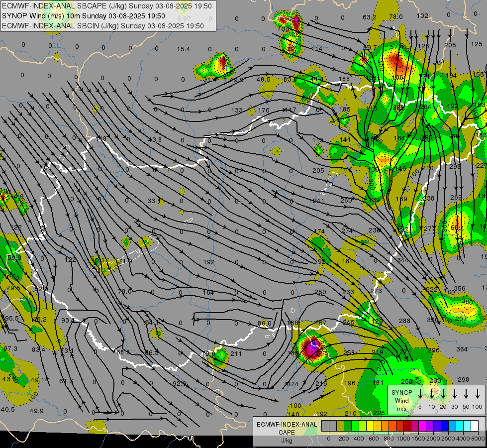Click the 133 CAPE value on the map
This screenshot has height=448, width=487.
tap(237, 110)
